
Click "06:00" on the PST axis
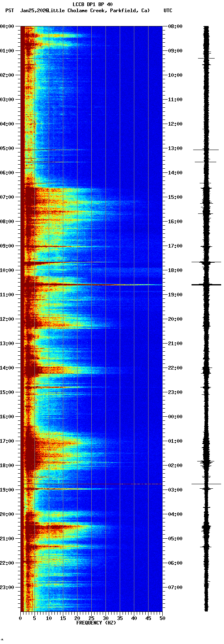(x=7, y=173)
